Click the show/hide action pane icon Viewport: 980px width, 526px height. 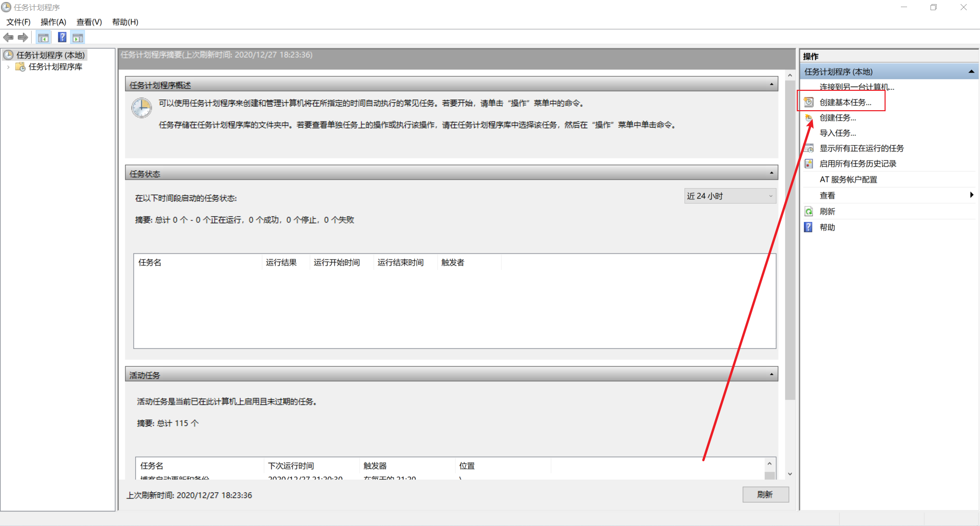coord(78,37)
